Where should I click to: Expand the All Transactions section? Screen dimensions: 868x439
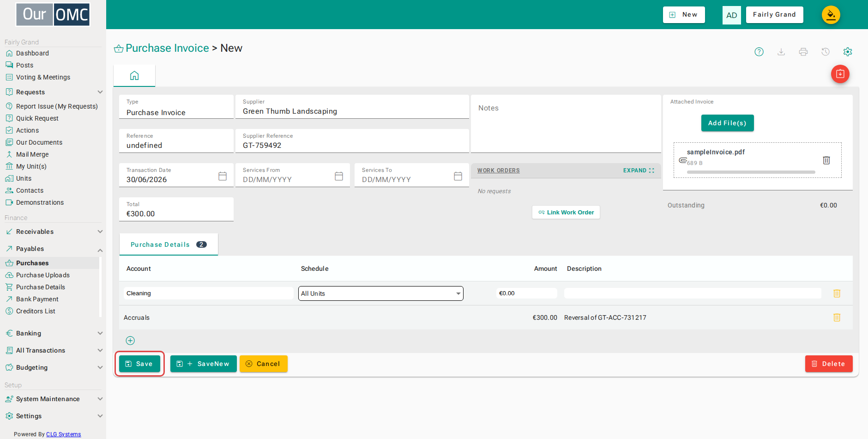click(x=100, y=350)
